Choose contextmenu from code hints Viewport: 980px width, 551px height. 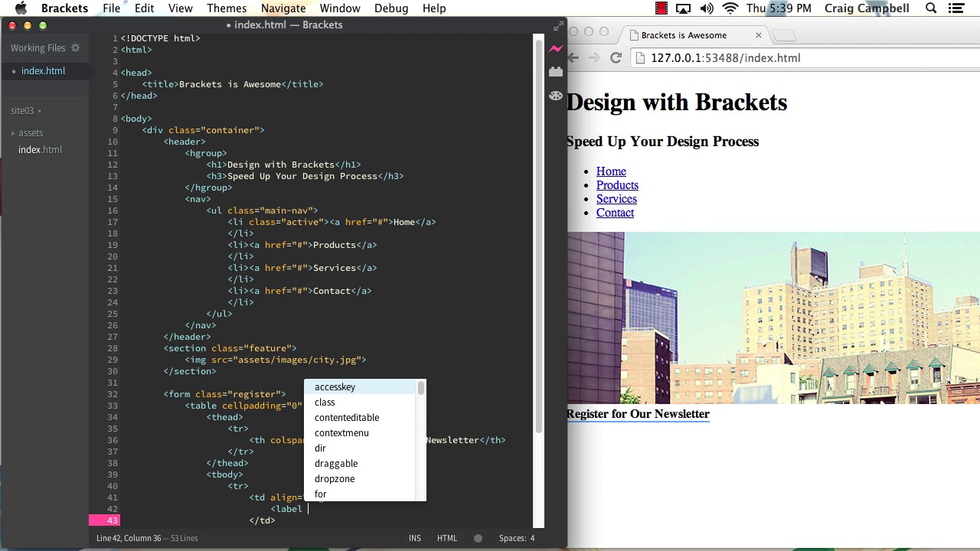click(x=361, y=433)
